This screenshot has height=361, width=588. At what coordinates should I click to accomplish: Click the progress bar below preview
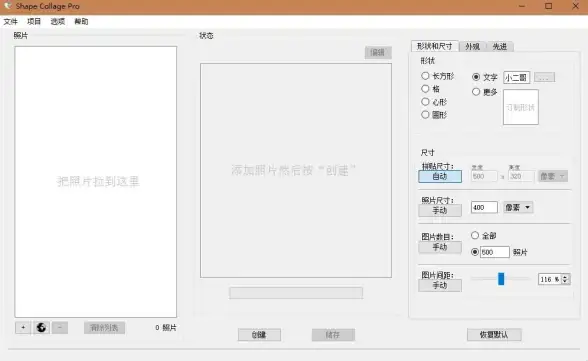[x=296, y=293]
